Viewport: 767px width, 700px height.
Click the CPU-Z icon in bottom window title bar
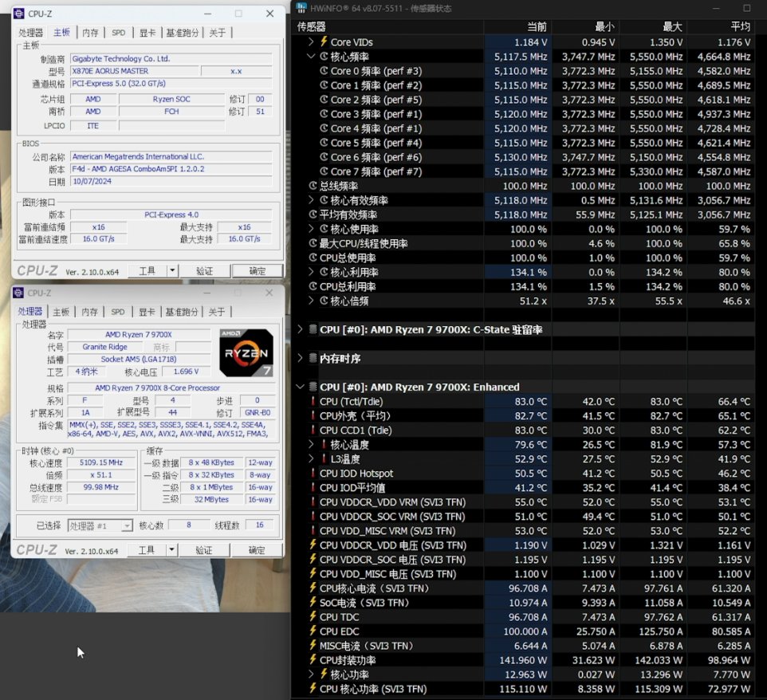click(18, 293)
